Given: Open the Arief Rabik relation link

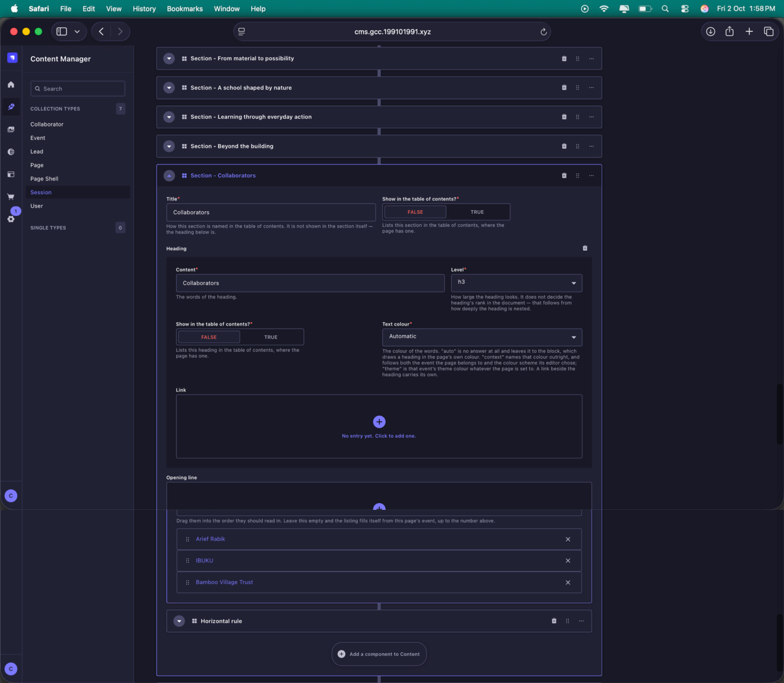Looking at the screenshot, I should point(210,539).
